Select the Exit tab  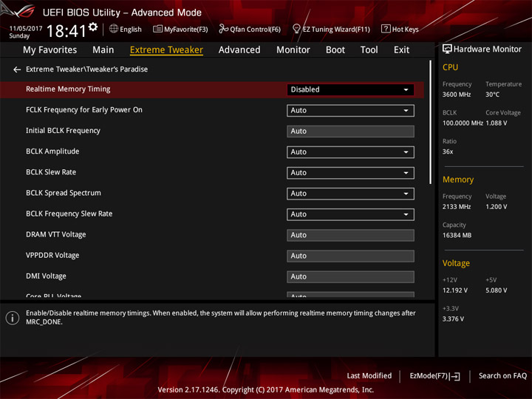pos(401,50)
